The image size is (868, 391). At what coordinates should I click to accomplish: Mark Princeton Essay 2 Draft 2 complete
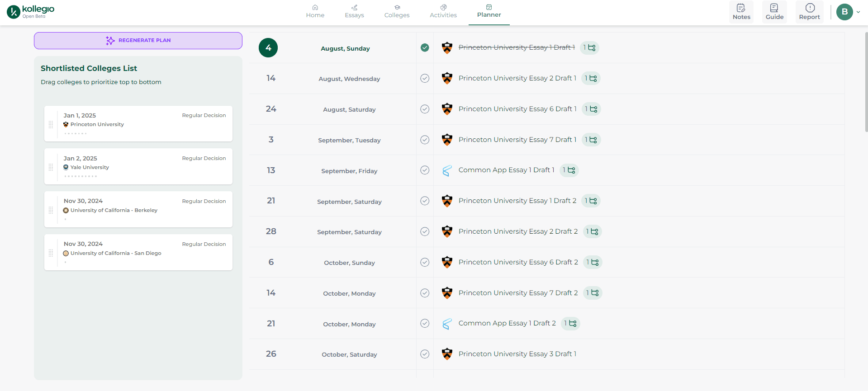(425, 231)
